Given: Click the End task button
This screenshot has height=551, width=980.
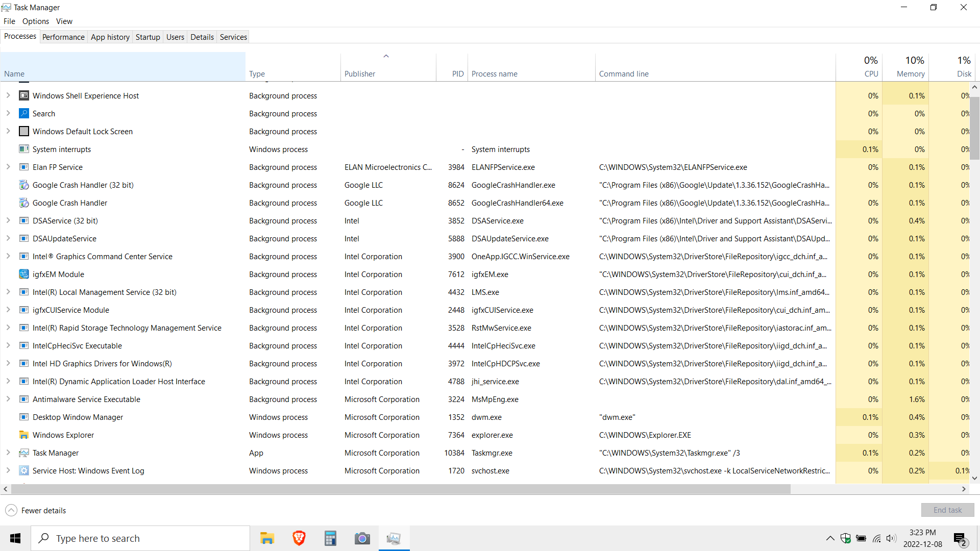Looking at the screenshot, I should [x=947, y=510].
